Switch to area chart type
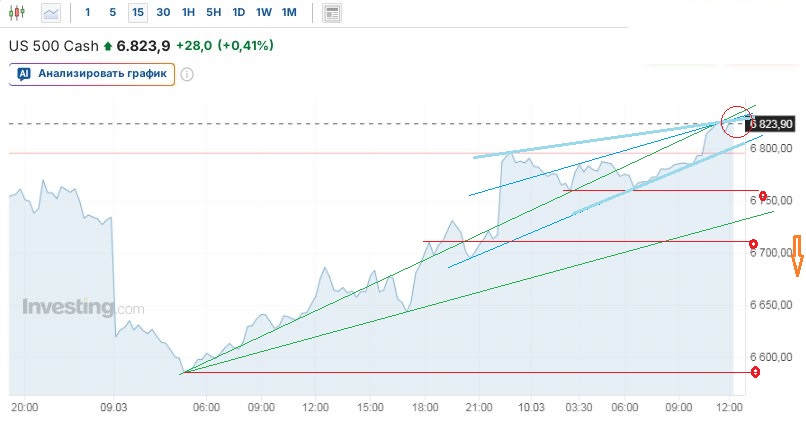The height and width of the screenshot is (421, 806). tap(51, 13)
